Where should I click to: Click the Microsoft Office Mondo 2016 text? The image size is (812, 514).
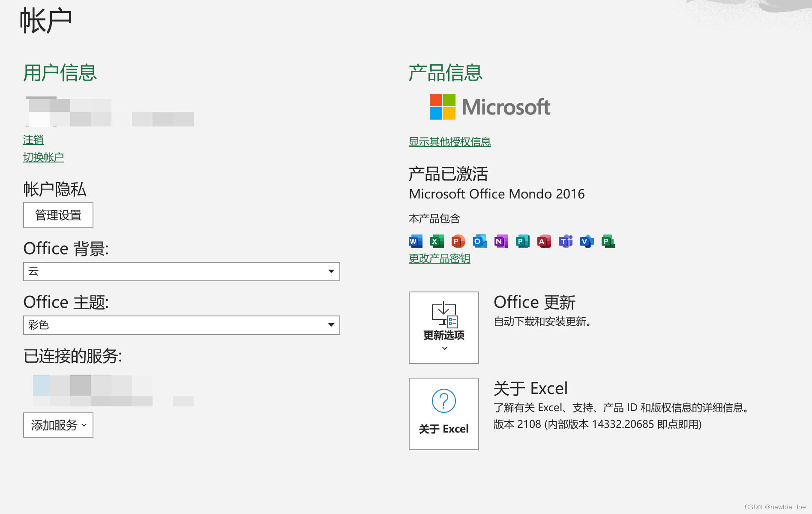coord(497,194)
